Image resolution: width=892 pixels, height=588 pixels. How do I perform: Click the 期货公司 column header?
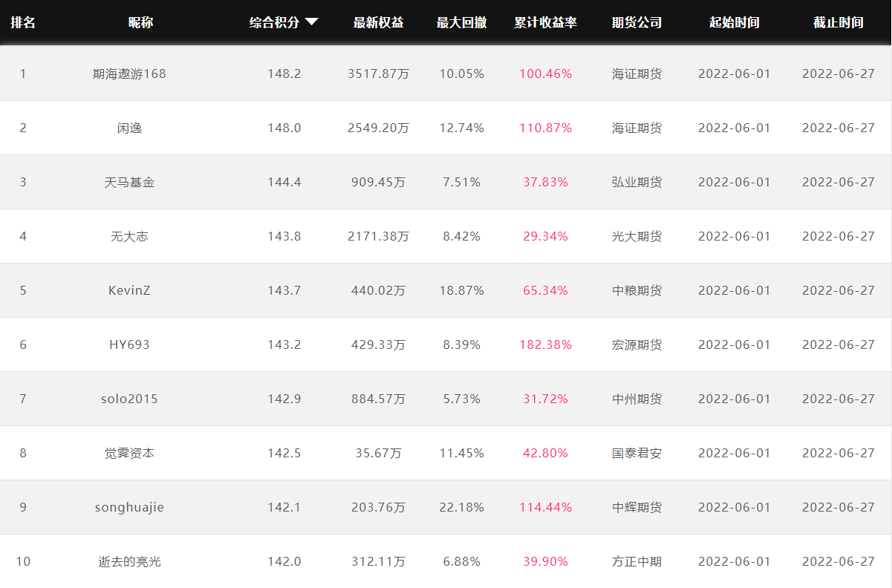point(637,22)
